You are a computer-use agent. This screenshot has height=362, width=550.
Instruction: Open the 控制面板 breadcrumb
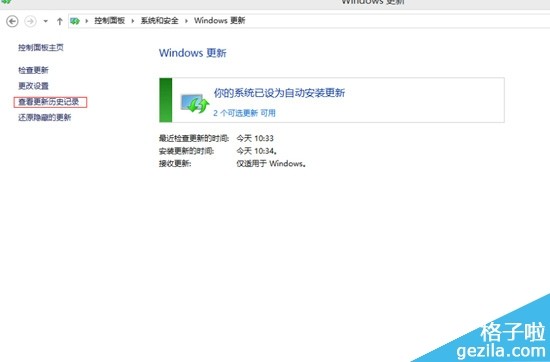[109, 21]
